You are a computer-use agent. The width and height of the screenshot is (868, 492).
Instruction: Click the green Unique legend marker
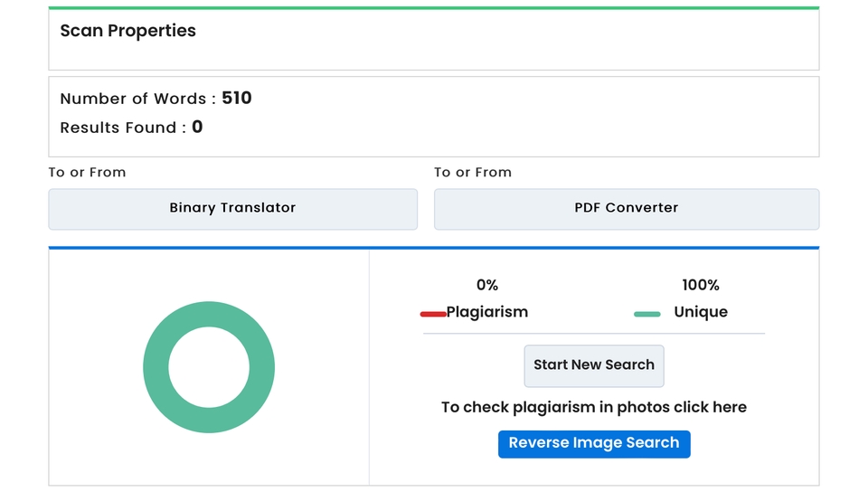pyautogui.click(x=646, y=314)
